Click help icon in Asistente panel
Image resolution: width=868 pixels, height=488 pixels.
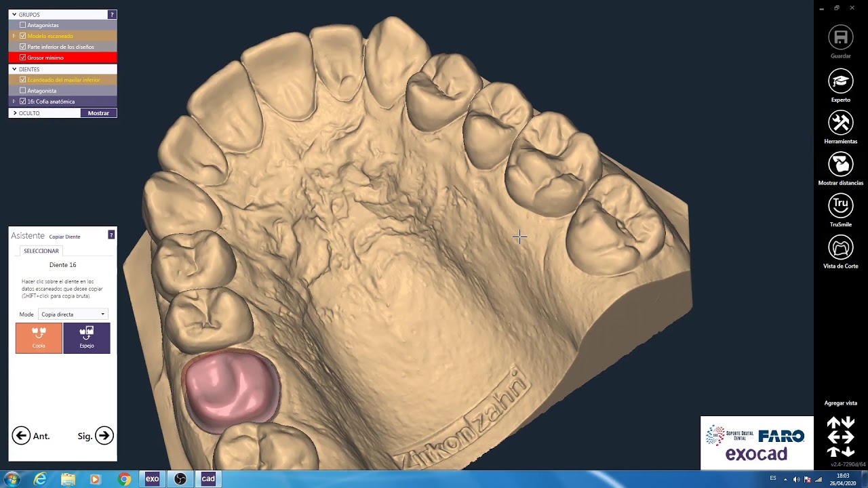pyautogui.click(x=111, y=235)
